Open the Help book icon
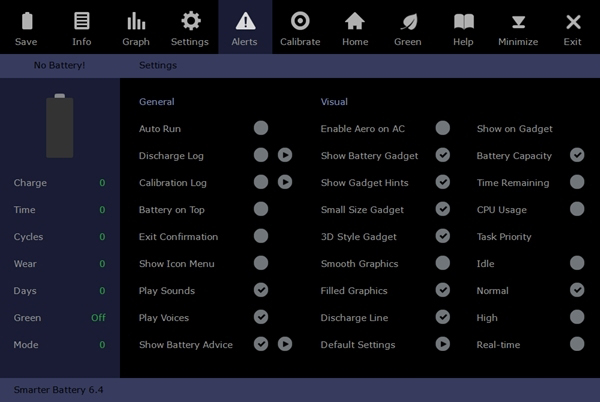600x402 pixels. (463, 22)
